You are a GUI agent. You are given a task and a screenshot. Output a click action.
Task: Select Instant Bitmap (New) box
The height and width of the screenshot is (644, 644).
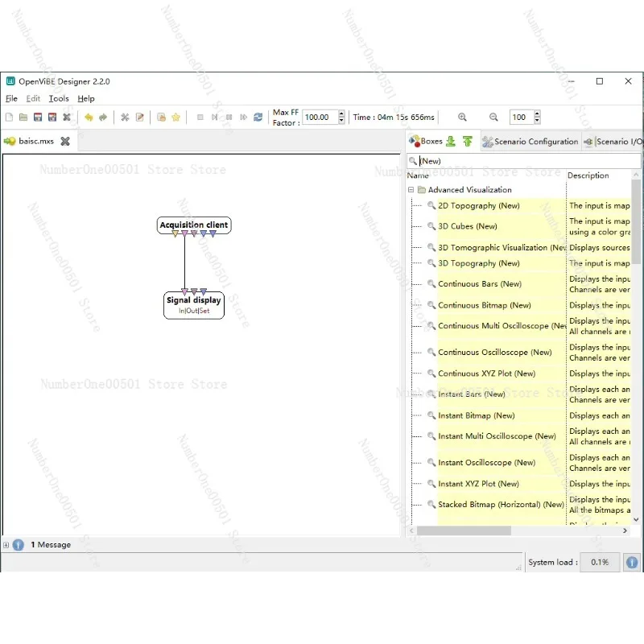[477, 415]
